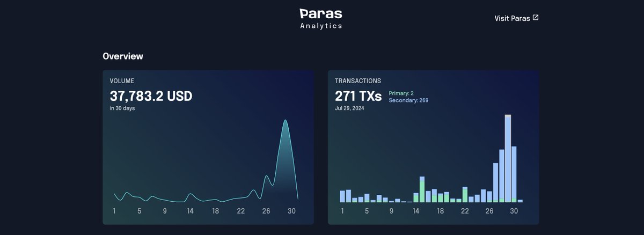
Task: Click the 37,783.2 USD value
Action: point(151,96)
